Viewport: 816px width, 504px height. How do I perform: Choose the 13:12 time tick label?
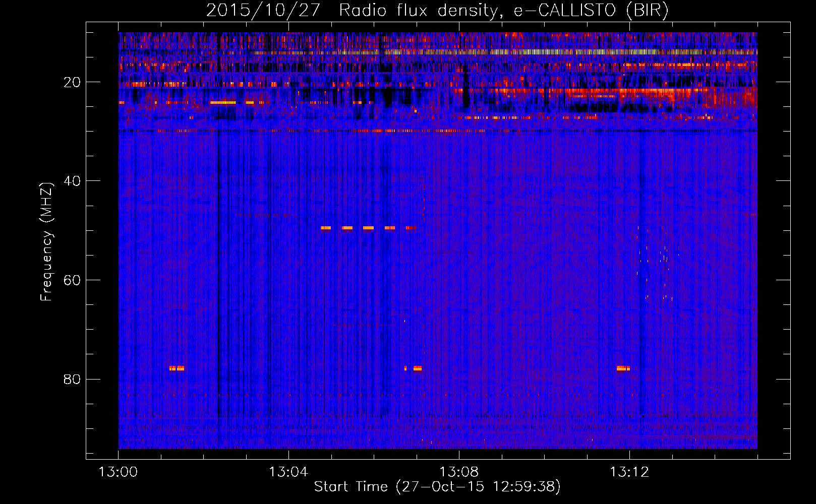click(629, 472)
